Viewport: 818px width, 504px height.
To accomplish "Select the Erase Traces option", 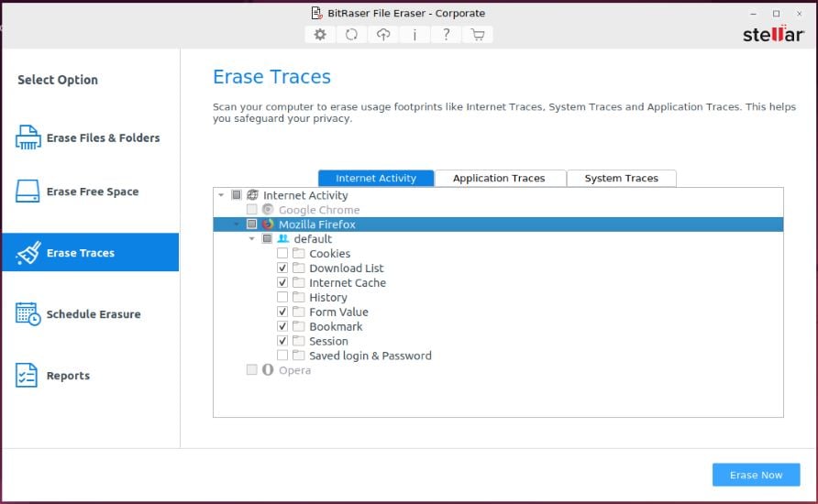I will tap(90, 252).
